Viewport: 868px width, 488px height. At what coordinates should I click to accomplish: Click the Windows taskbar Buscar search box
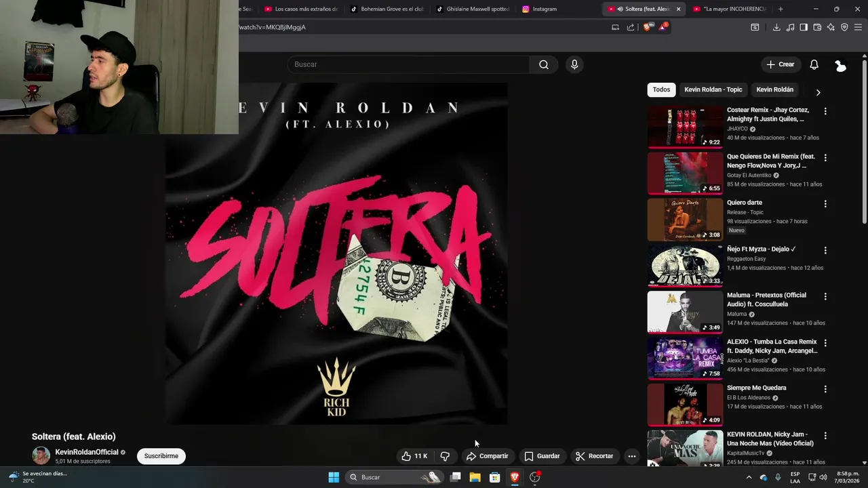coord(395,477)
